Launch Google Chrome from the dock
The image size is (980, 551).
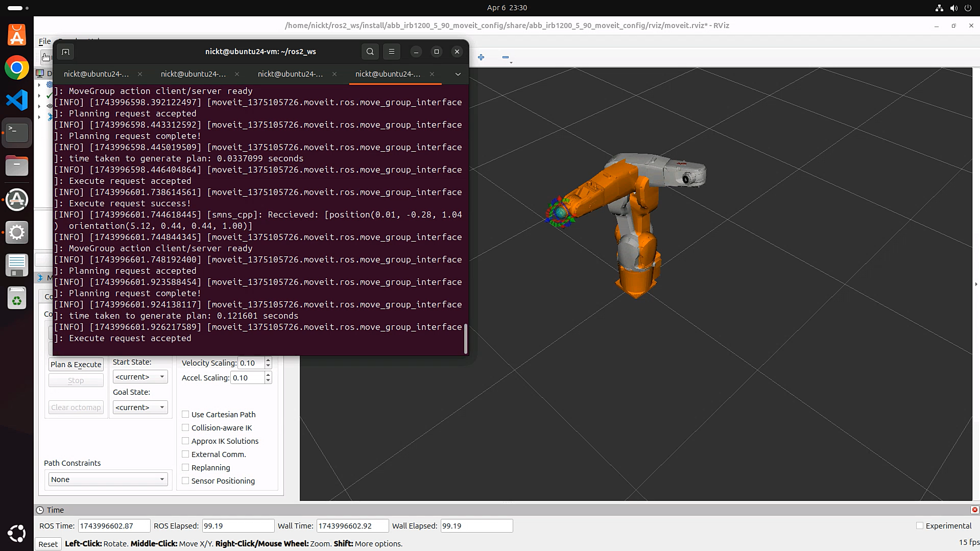(17, 68)
